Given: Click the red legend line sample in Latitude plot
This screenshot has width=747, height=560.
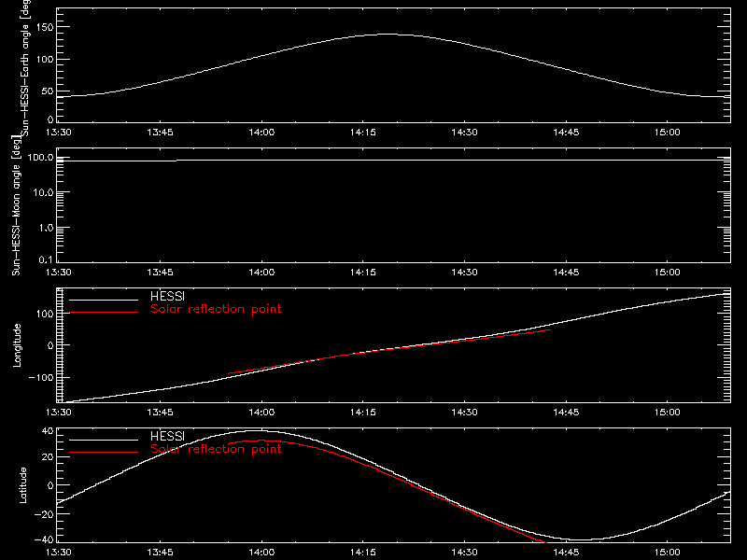Looking at the screenshot, I should [104, 453].
